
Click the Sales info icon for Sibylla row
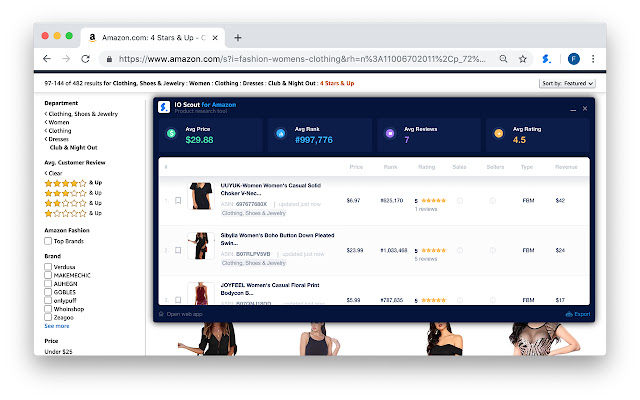[460, 250]
